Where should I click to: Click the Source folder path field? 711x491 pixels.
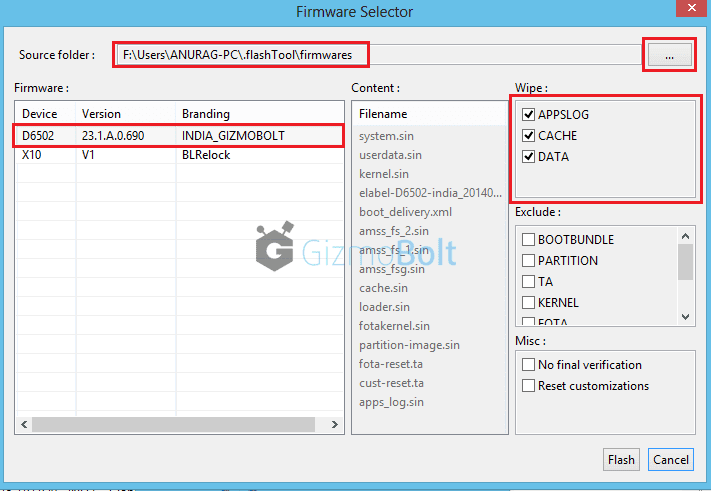point(379,55)
